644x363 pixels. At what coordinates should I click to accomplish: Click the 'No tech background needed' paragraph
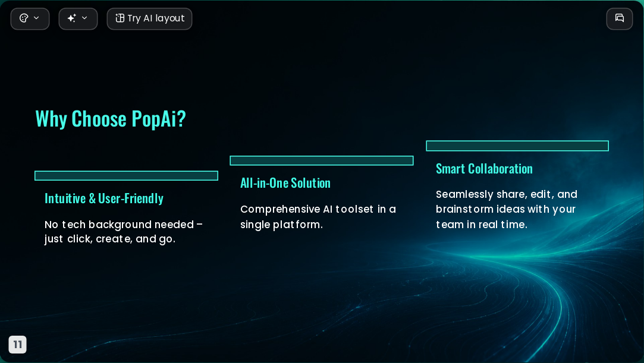click(x=124, y=232)
